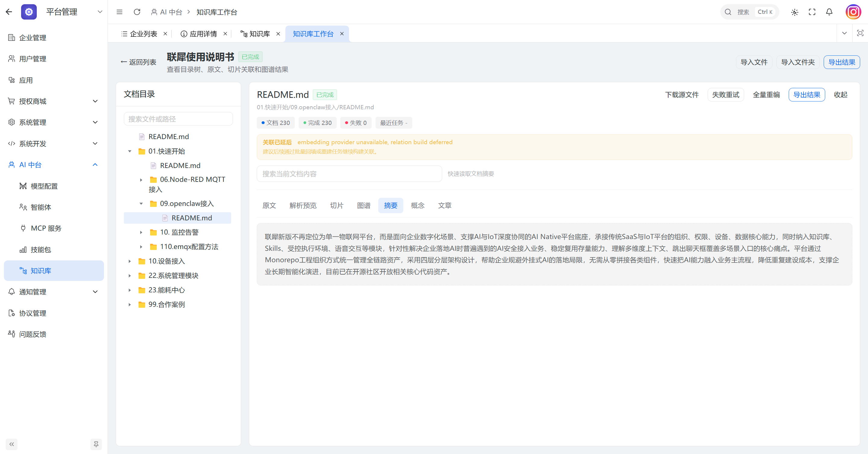
Task: Expand the 23.能耗中心 folder
Action: pyautogui.click(x=130, y=290)
